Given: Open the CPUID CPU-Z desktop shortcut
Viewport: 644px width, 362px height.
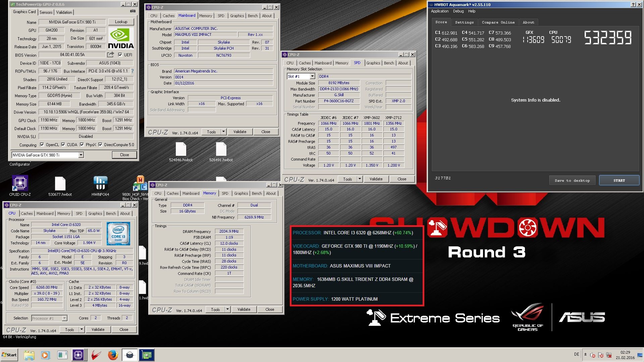Looking at the screenshot, I should coord(20,186).
